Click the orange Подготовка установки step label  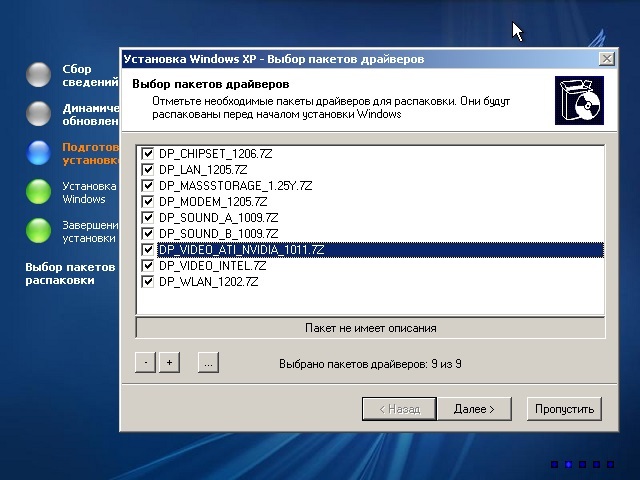click(x=91, y=153)
